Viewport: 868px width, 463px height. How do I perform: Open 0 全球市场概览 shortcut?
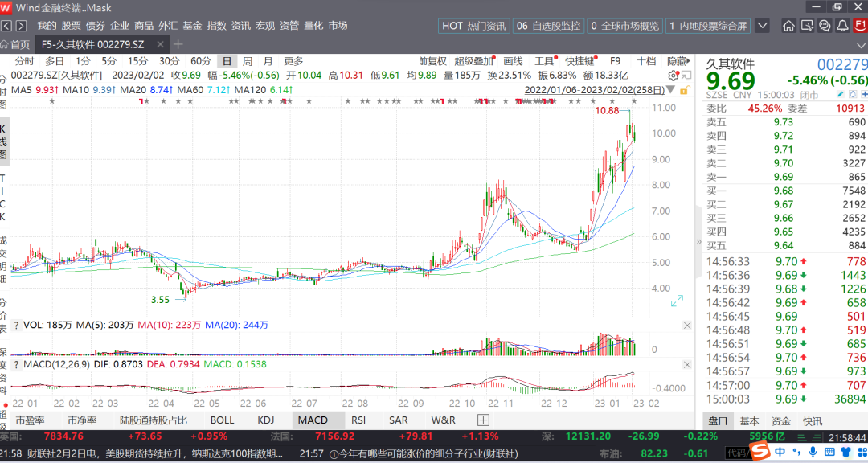click(625, 26)
